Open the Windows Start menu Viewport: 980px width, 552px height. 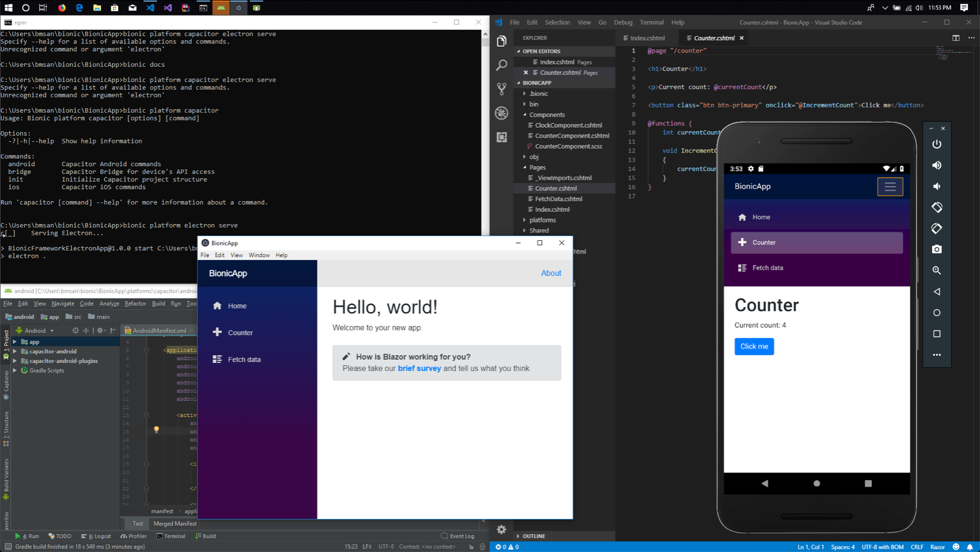(x=8, y=8)
